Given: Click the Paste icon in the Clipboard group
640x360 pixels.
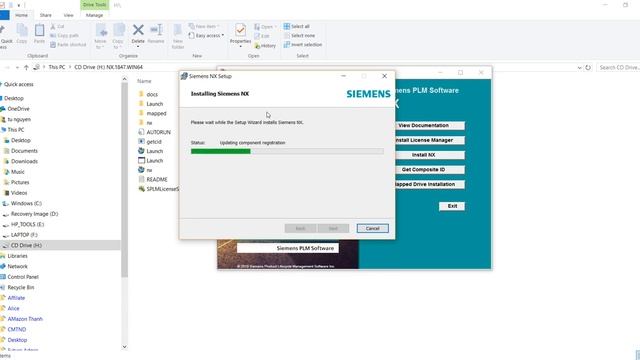Looking at the screenshot, I should (x=39, y=31).
